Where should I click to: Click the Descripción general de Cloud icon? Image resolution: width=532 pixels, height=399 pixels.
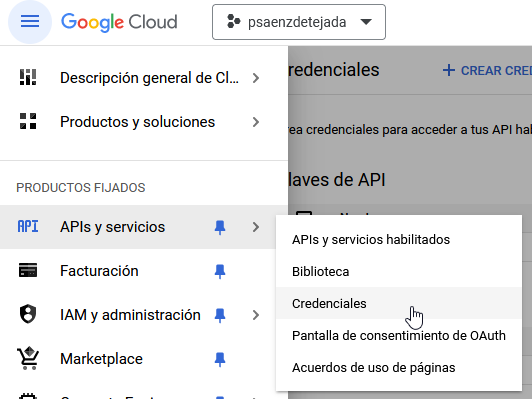[28, 78]
